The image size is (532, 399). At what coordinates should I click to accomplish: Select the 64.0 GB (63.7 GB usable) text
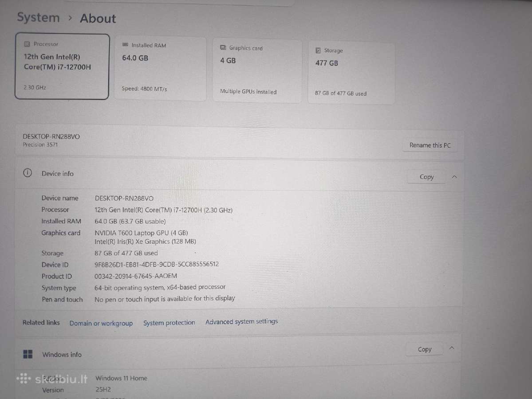click(130, 221)
